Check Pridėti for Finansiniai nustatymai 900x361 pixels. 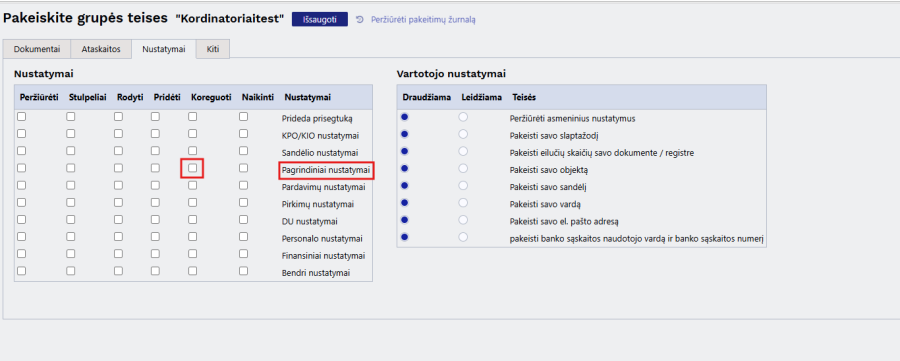coord(155,254)
